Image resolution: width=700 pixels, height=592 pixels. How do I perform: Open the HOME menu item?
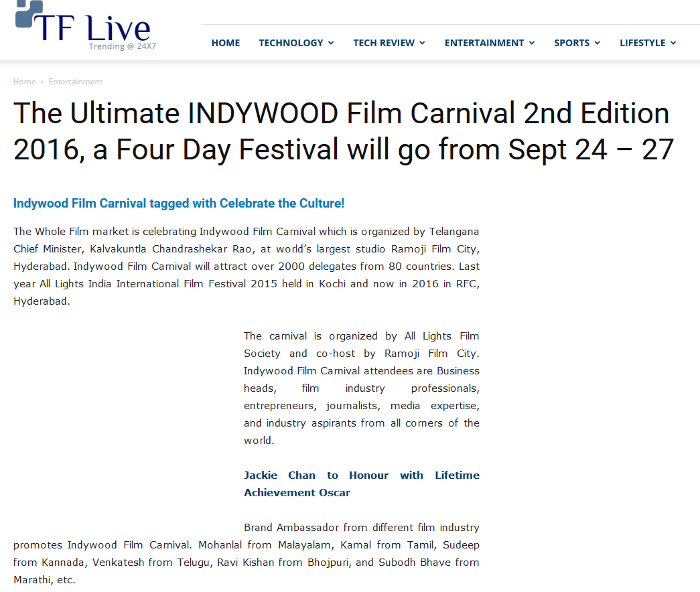tap(225, 43)
